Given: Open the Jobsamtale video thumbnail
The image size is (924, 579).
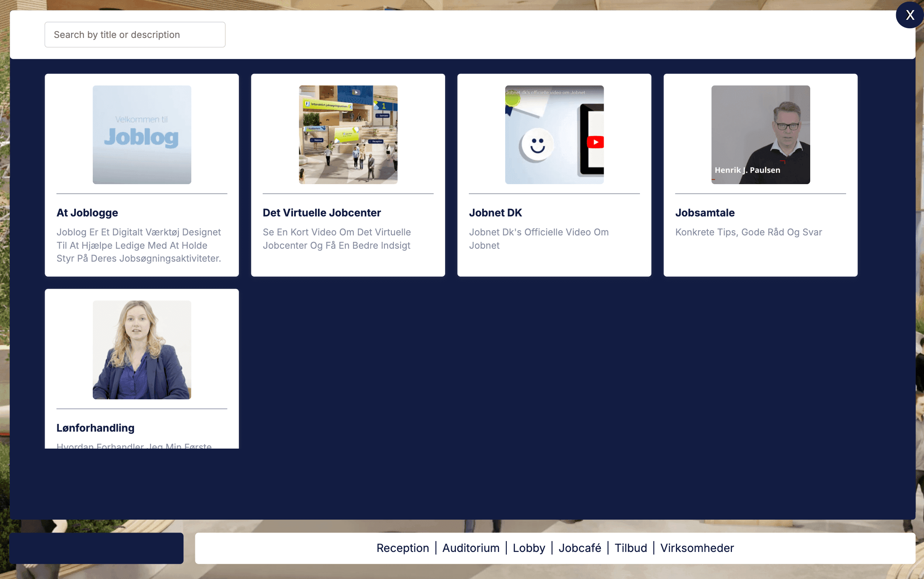Looking at the screenshot, I should 761,134.
